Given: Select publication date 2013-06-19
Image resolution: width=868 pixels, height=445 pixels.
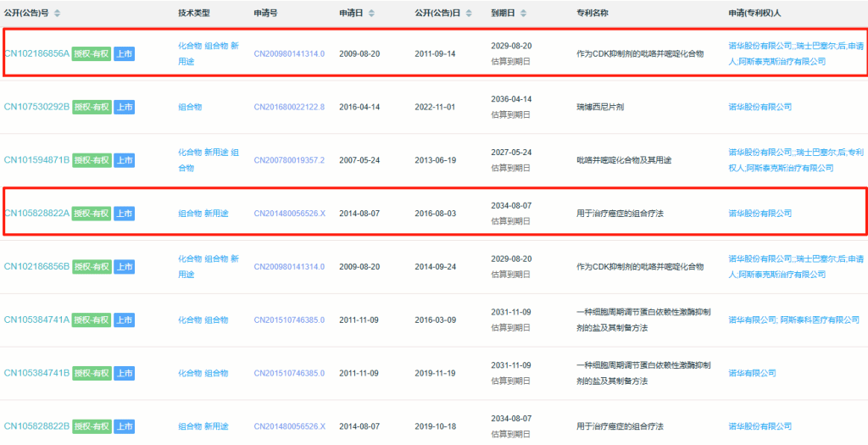Looking at the screenshot, I should tap(435, 160).
